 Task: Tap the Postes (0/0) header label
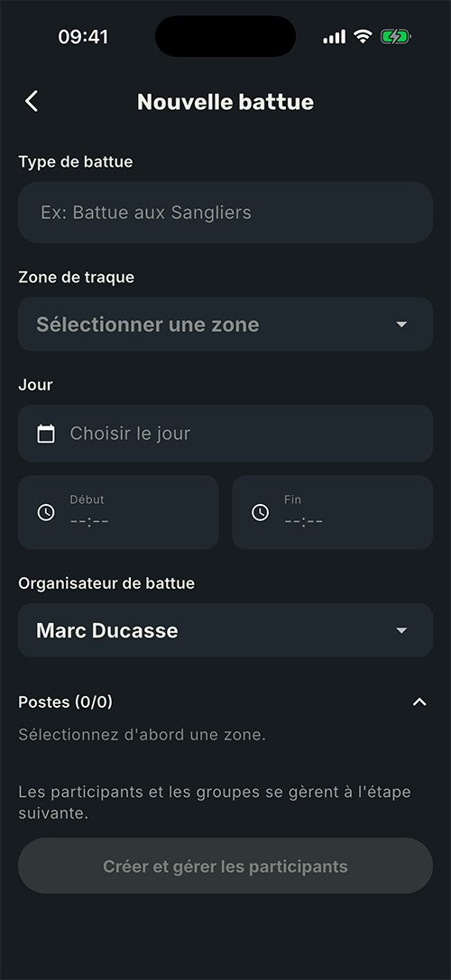pos(66,702)
